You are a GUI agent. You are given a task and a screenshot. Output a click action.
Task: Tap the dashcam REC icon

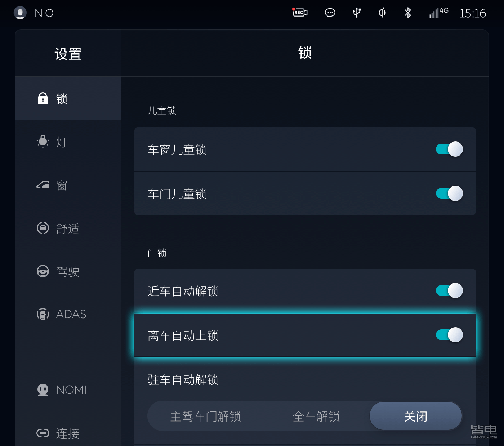coord(300,13)
